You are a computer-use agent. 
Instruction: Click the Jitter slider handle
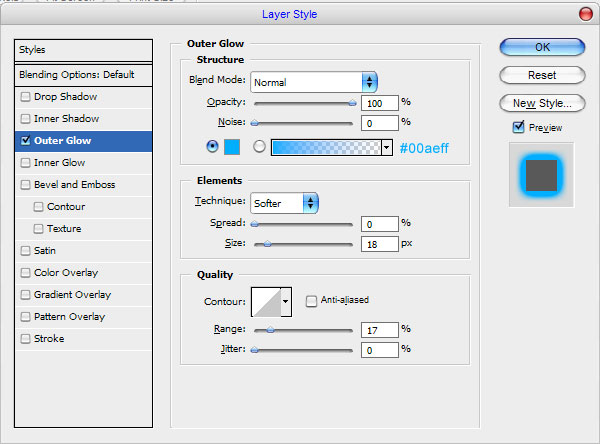tap(254, 349)
